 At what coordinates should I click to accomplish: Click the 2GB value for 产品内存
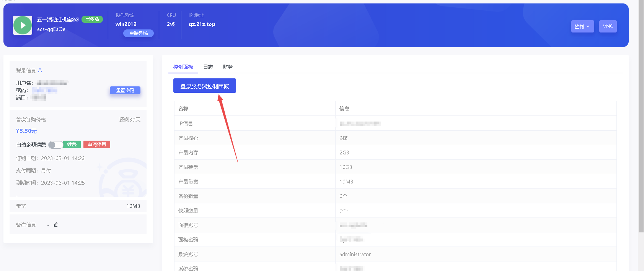pyautogui.click(x=344, y=153)
